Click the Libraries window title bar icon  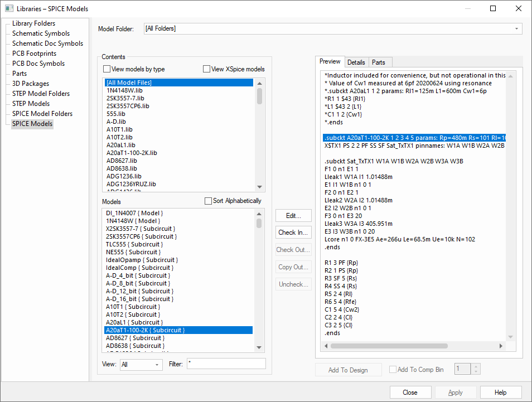(x=9, y=8)
